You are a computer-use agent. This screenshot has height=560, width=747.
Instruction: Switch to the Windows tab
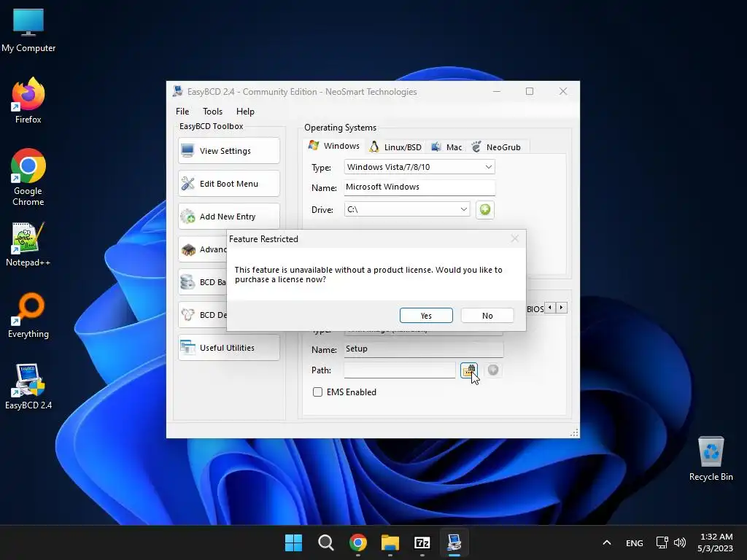[x=334, y=146]
